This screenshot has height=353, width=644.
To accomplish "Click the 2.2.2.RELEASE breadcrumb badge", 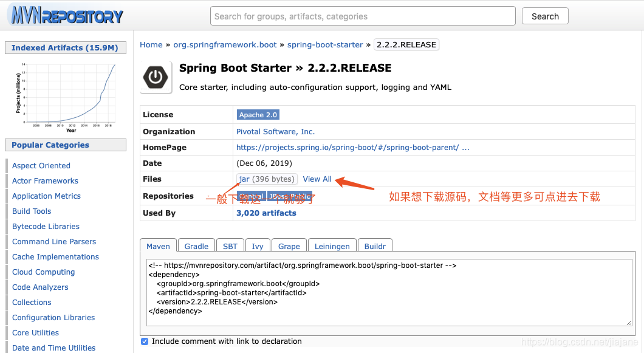I will point(406,44).
